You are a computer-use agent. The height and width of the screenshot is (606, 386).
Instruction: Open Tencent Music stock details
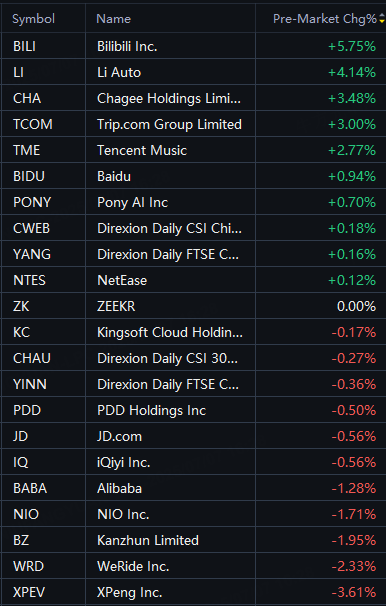(x=193, y=150)
